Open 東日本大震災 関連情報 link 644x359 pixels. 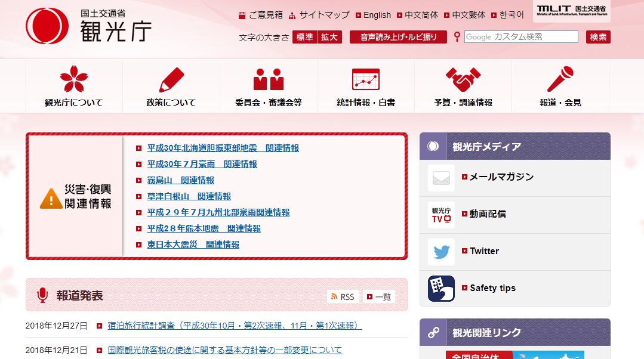[193, 245]
